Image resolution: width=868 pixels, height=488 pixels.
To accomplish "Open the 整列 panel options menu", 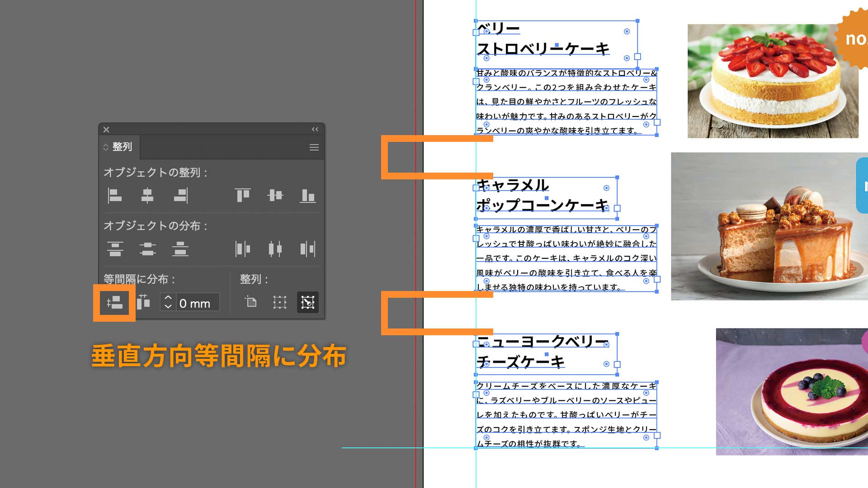I will pyautogui.click(x=314, y=147).
